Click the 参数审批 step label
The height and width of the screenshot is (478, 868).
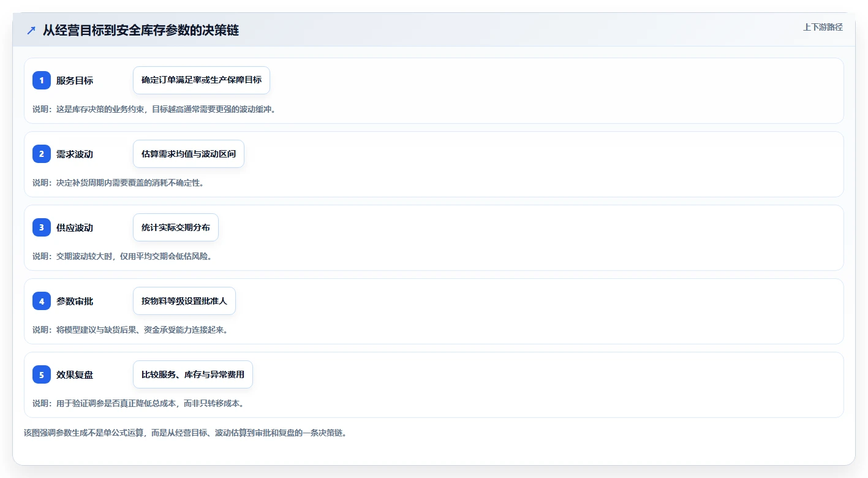75,301
